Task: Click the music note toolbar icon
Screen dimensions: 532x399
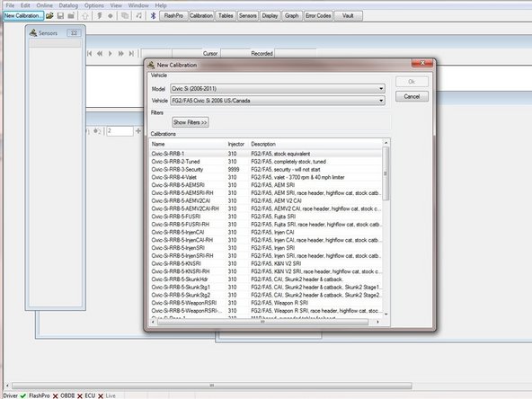Action: (x=138, y=16)
